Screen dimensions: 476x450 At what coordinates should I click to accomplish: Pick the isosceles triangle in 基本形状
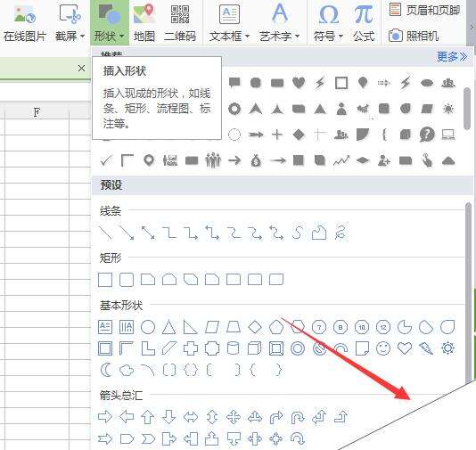tap(169, 327)
